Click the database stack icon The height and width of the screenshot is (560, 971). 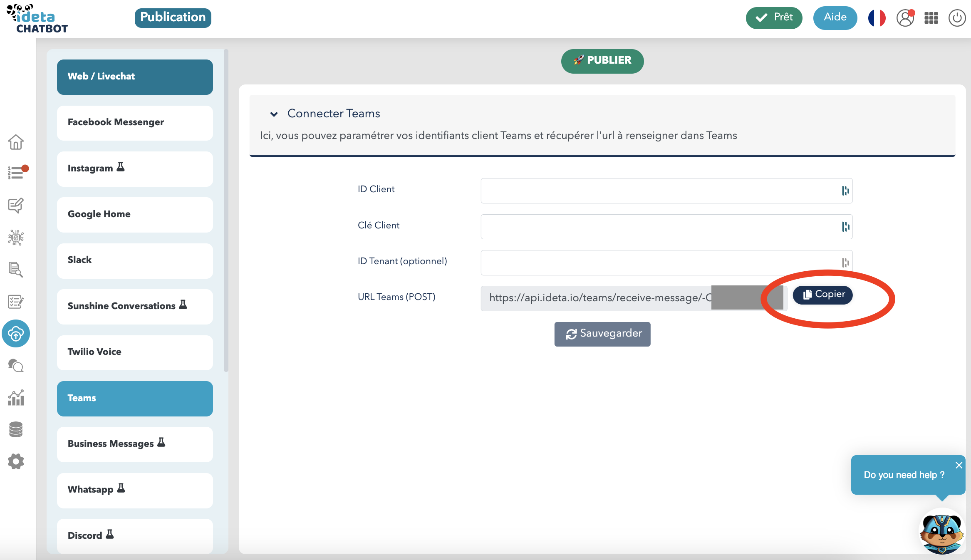coord(16,429)
